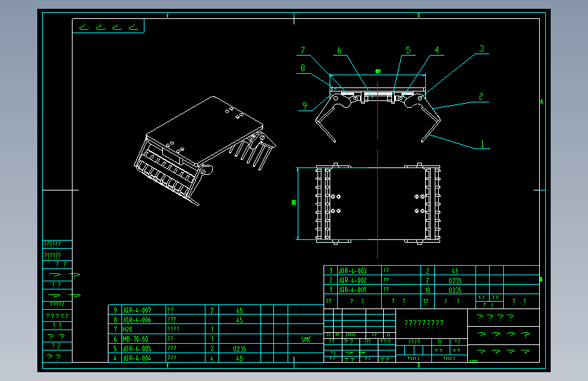Select balloon label 7 on front view
The image size is (588, 381).
[x=302, y=50]
